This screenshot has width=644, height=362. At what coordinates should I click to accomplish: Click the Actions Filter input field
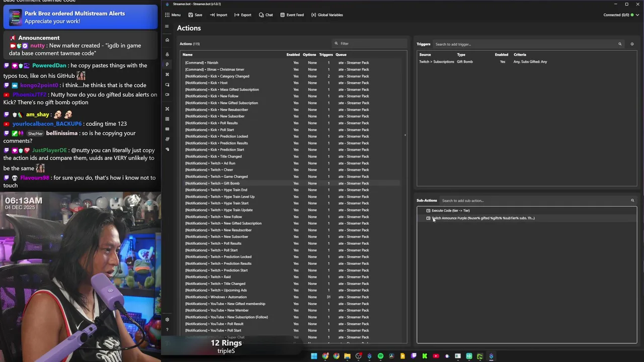[x=370, y=43]
